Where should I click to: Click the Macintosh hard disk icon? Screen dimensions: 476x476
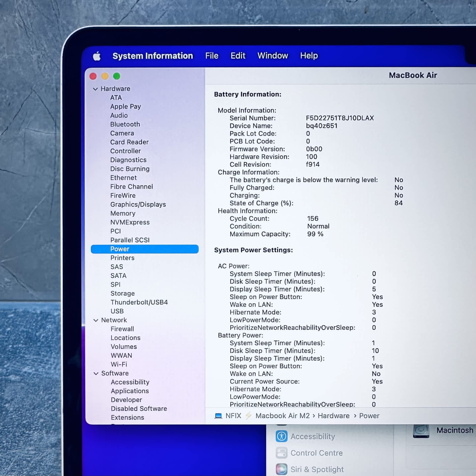pos(421,431)
